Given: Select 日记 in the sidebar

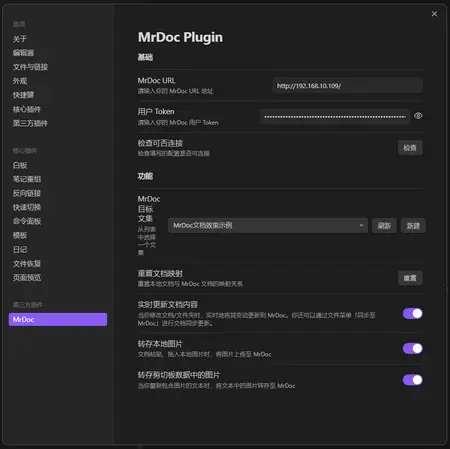Looking at the screenshot, I should (x=20, y=250).
